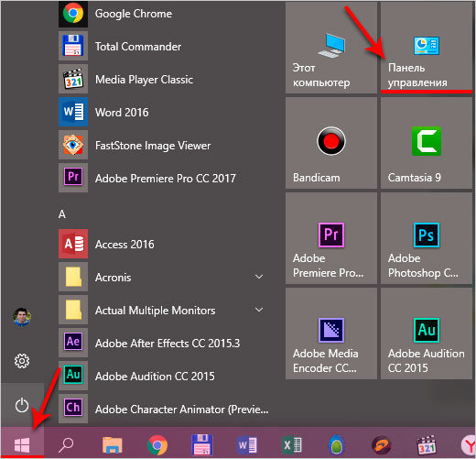Open the Adobe Media Encoder tile

pyautogui.click(x=331, y=333)
